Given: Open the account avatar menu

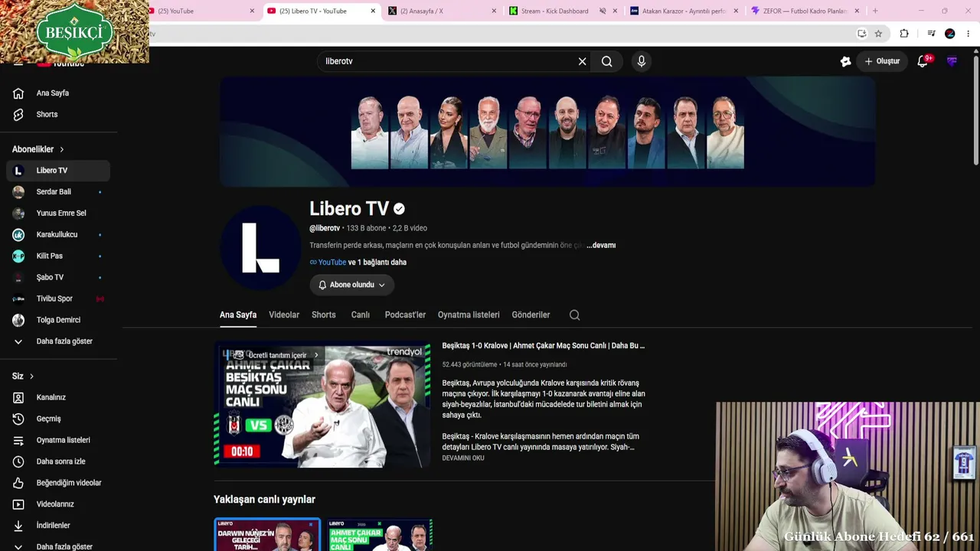Looking at the screenshot, I should coord(952,61).
